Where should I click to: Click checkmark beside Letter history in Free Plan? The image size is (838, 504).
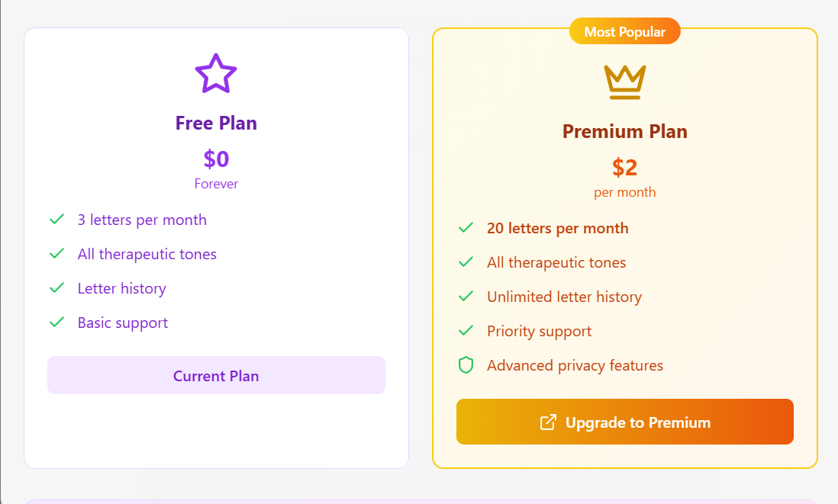tap(56, 288)
